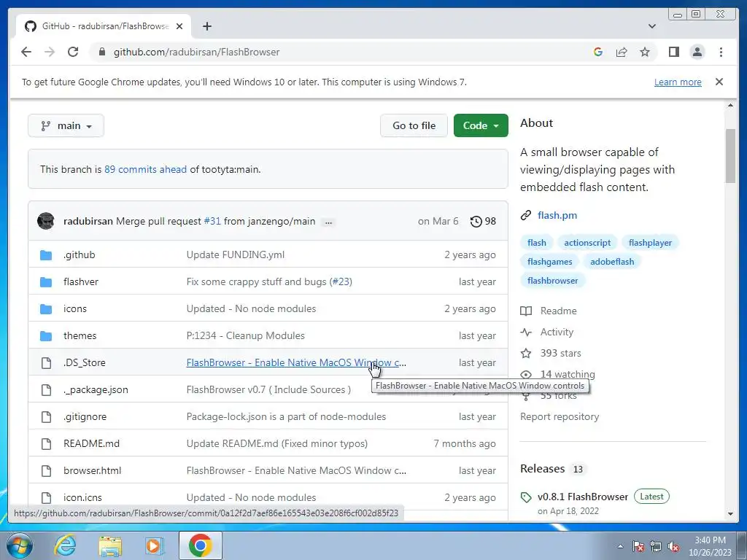
Task: Open the icons folder
Action: [75, 308]
